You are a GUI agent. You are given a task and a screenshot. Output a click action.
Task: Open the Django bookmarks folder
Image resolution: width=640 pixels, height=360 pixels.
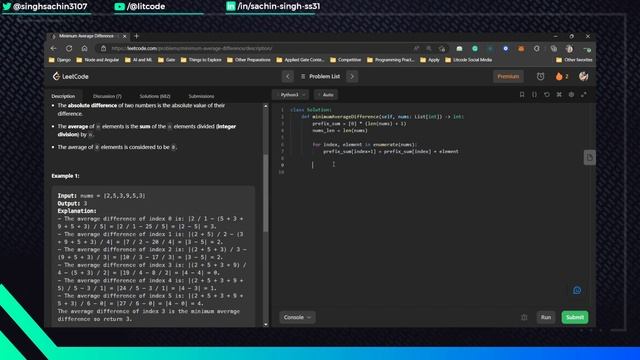click(60, 60)
